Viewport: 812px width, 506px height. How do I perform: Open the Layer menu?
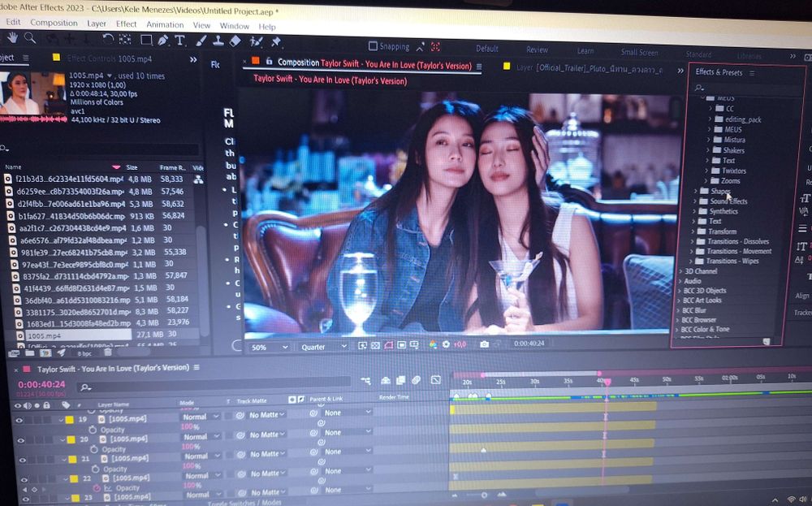coord(97,24)
